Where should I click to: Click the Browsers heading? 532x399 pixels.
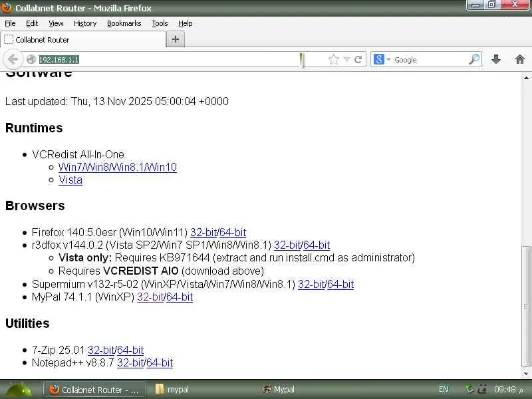(35, 206)
